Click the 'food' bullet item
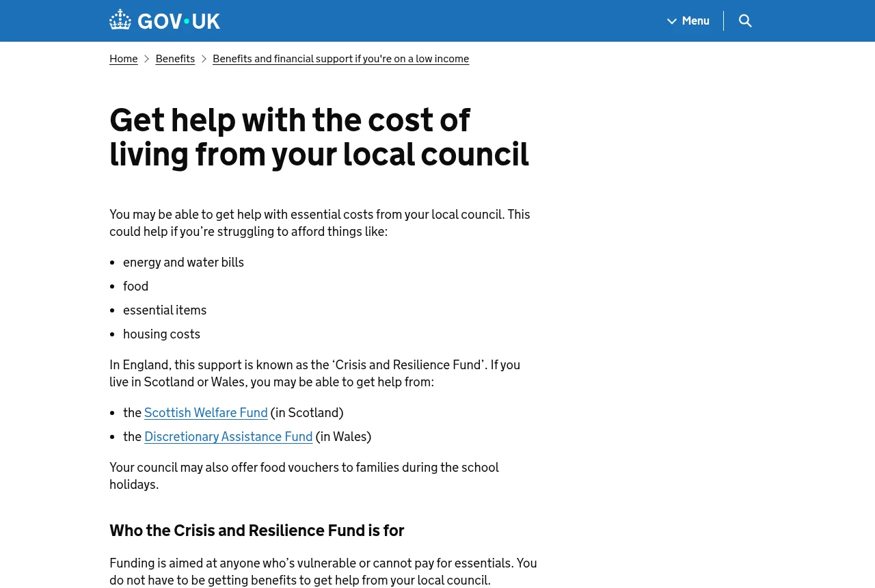 click(x=135, y=286)
